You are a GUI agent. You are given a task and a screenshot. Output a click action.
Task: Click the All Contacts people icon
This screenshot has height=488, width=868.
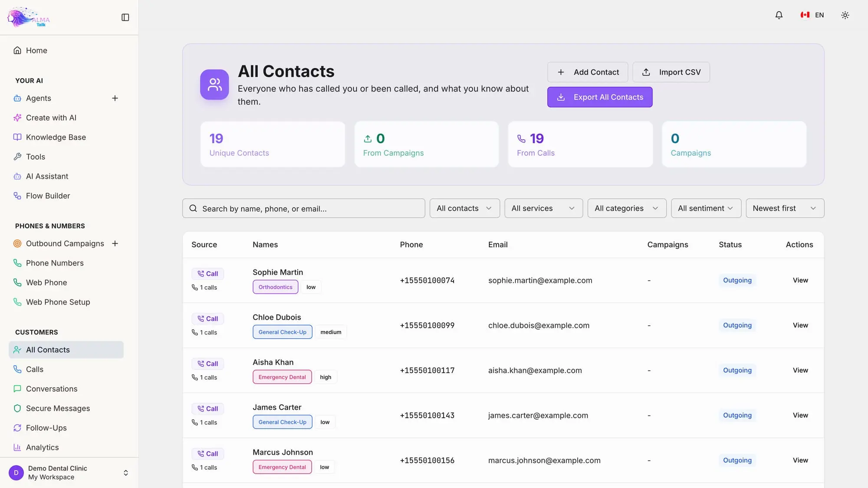pos(214,85)
